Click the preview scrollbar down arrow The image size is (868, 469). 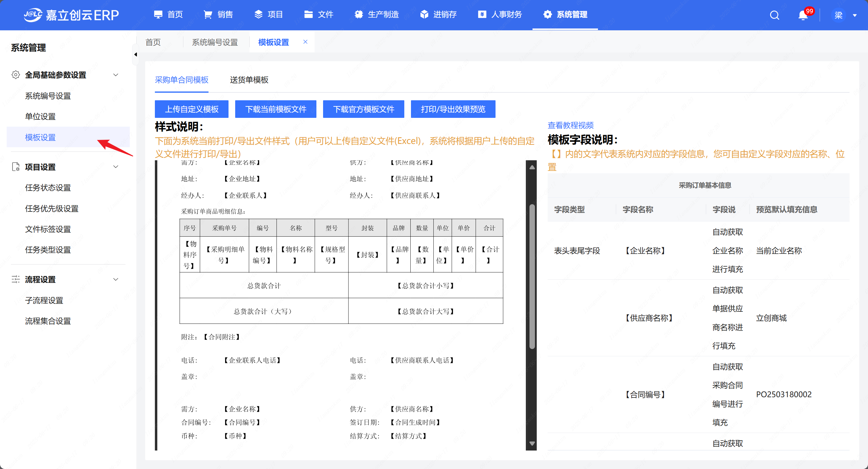click(x=532, y=443)
